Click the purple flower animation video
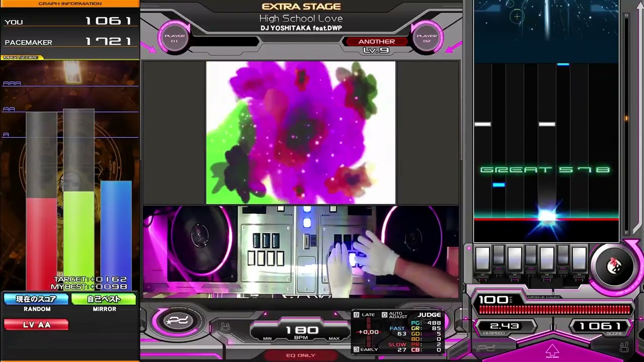The width and height of the screenshot is (644, 362). point(301,133)
